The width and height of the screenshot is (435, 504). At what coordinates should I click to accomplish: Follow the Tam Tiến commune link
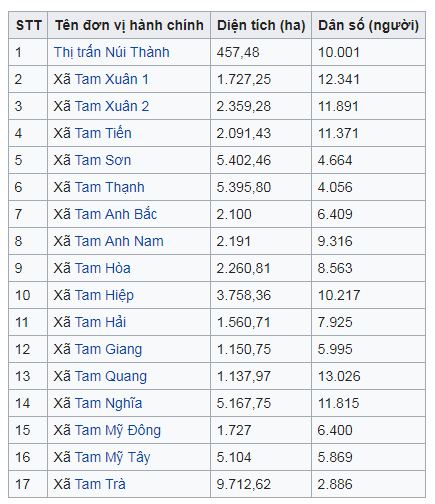103,133
